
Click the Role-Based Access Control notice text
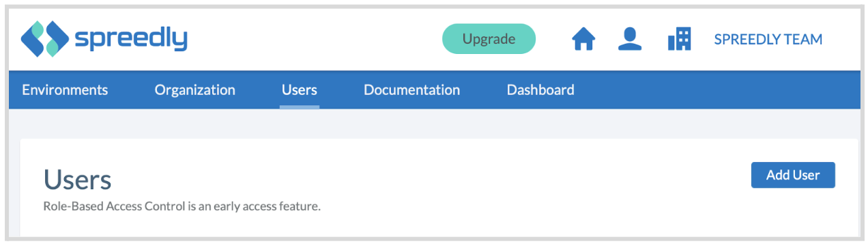tap(182, 206)
